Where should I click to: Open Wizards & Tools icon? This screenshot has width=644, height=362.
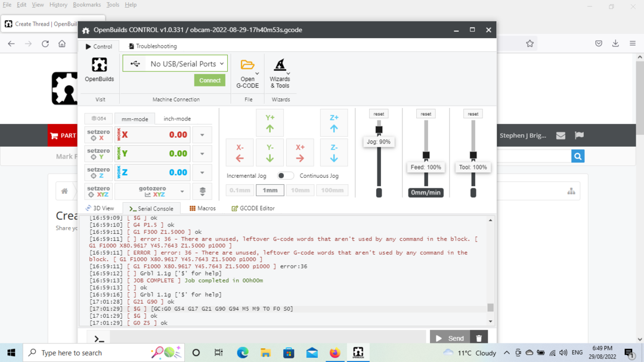[x=280, y=64]
